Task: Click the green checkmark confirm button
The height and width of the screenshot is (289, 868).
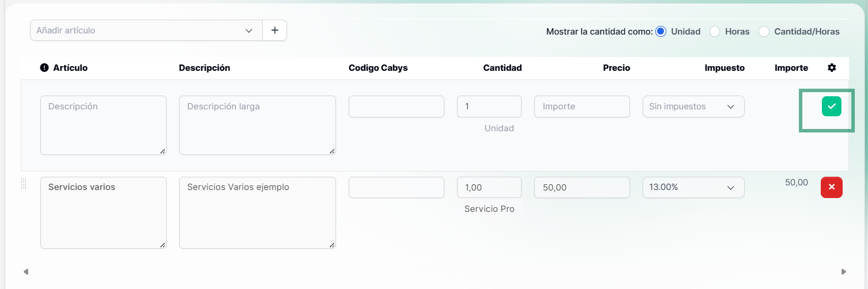Action: coord(831,106)
